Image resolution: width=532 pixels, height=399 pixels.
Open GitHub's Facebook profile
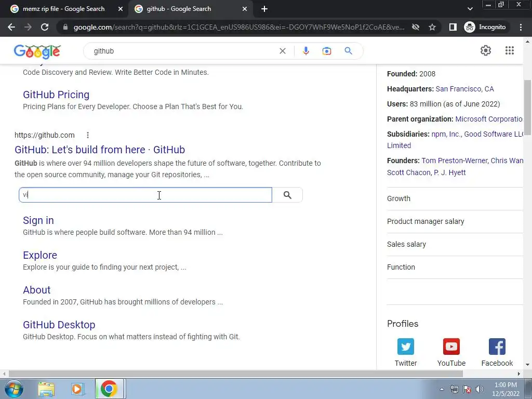[x=497, y=352]
